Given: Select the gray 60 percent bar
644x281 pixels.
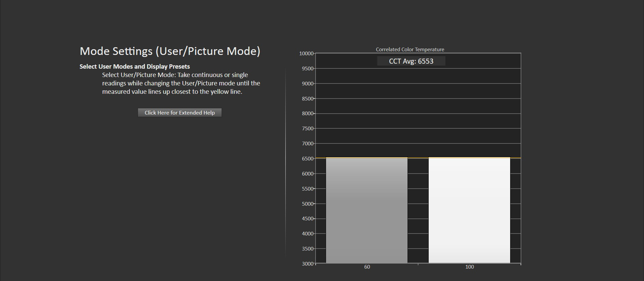Looking at the screenshot, I should coord(367,210).
